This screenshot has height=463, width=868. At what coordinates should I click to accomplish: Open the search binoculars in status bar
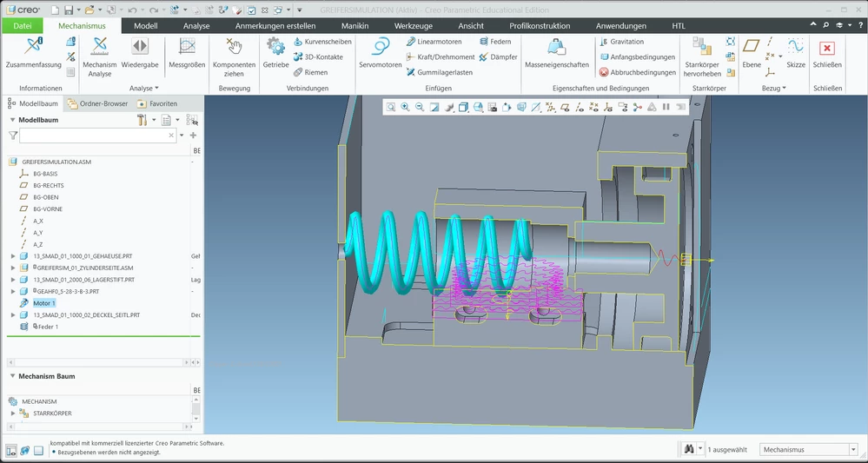689,449
